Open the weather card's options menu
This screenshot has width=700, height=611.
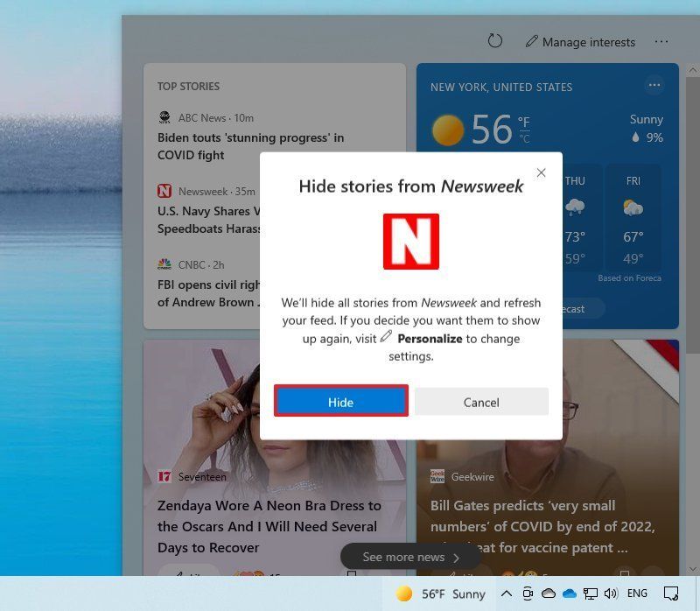(x=654, y=86)
